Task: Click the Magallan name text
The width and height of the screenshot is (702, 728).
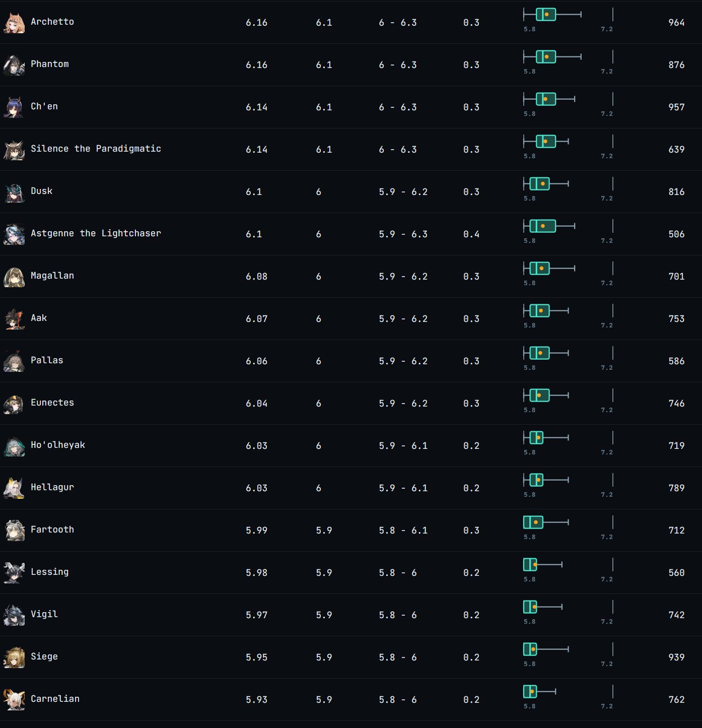Action: pos(52,276)
